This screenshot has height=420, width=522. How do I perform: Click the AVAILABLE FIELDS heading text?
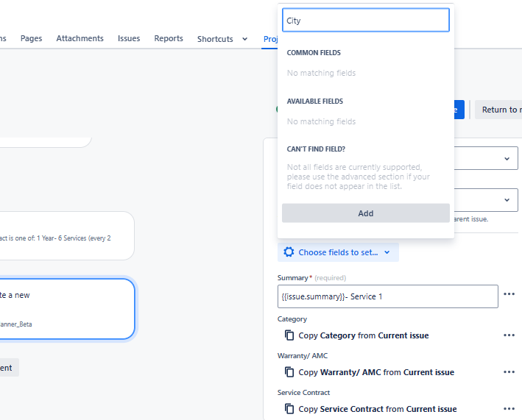click(315, 101)
